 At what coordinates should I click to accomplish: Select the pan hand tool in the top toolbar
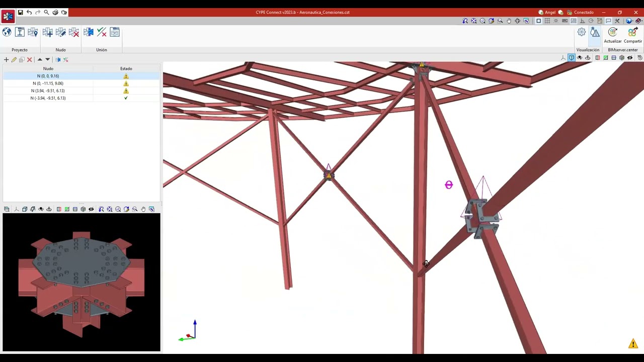[x=509, y=21]
